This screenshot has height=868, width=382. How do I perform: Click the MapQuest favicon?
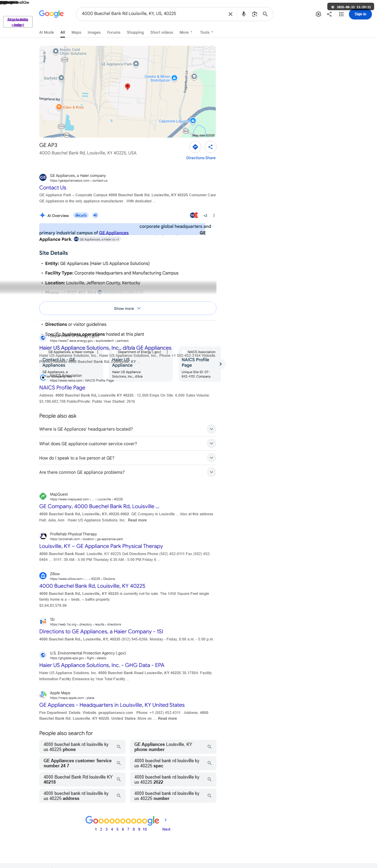coord(43,496)
